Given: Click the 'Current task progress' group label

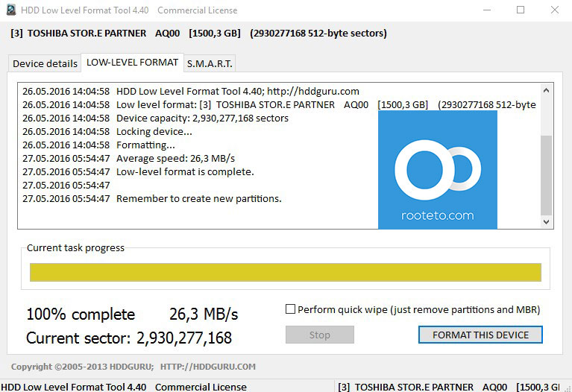Looking at the screenshot, I should (x=75, y=248).
